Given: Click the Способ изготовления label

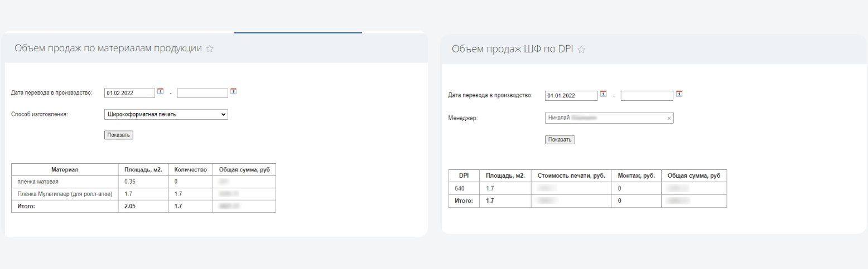Looking at the screenshot, I should [39, 114].
